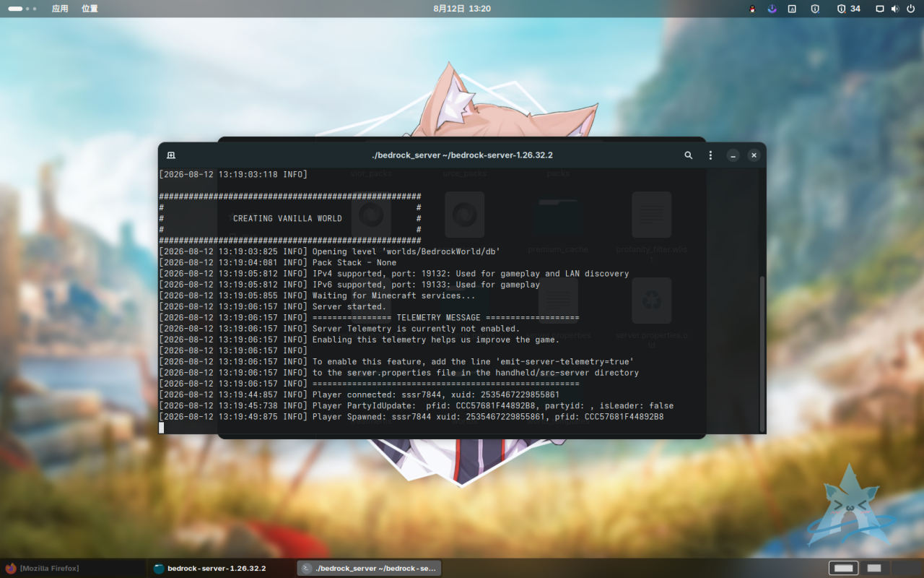This screenshot has width=924, height=578.
Task: Open the display status icon
Action: 880,9
